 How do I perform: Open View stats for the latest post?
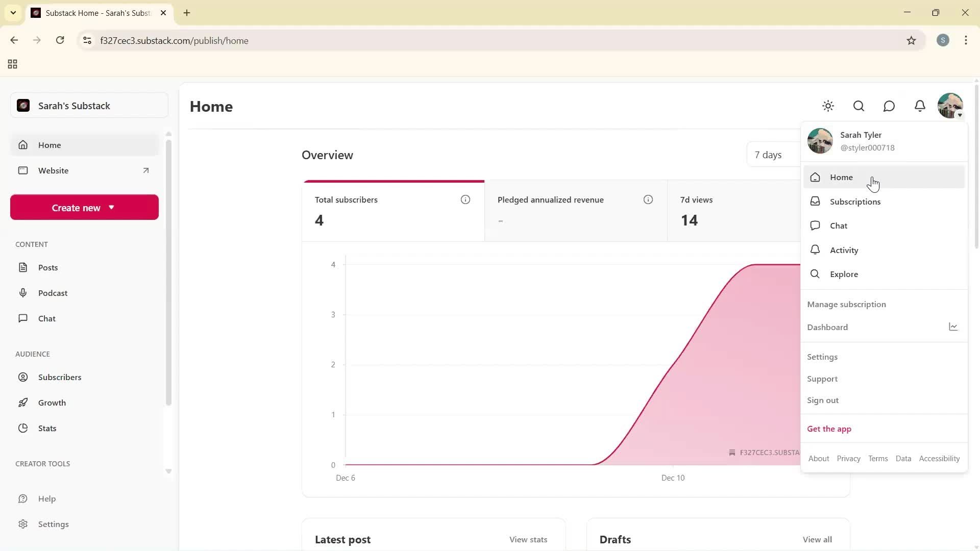pos(528,539)
